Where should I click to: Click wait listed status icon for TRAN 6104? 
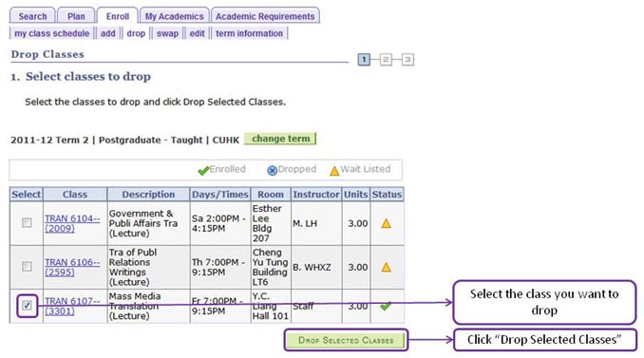coord(386,224)
